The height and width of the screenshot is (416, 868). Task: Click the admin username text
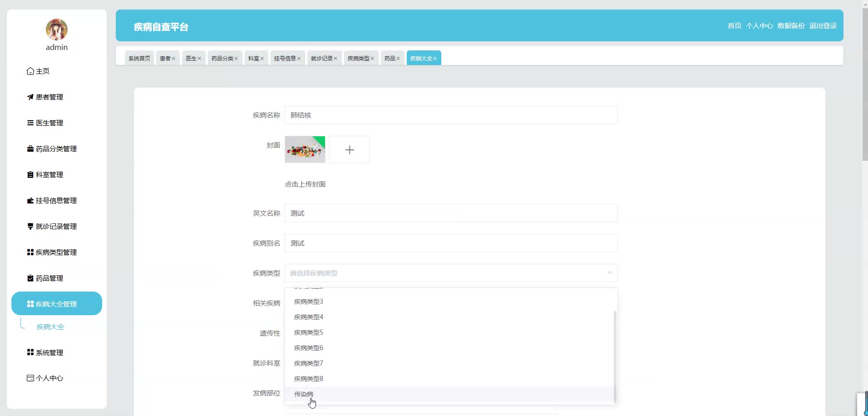(57, 47)
